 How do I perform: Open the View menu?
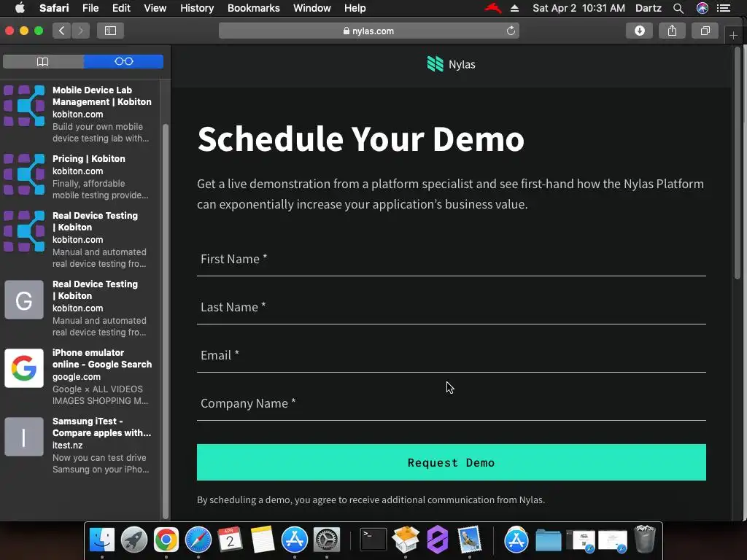155,8
